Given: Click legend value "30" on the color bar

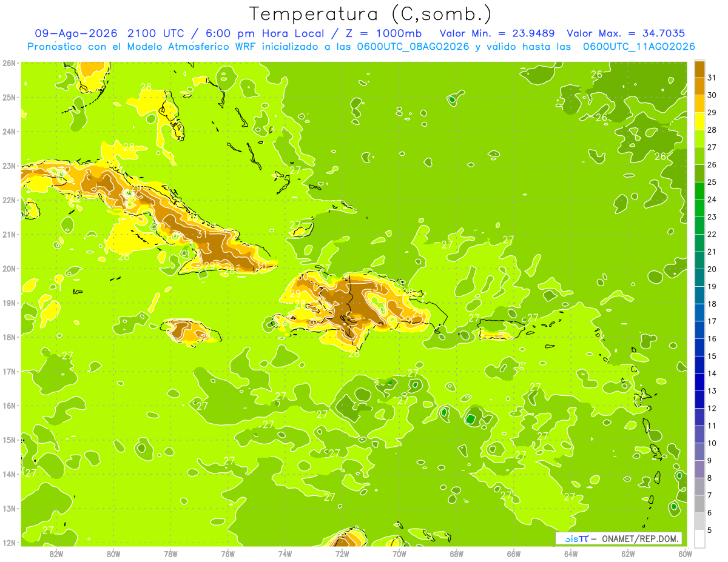Looking at the screenshot, I should click(x=712, y=95).
